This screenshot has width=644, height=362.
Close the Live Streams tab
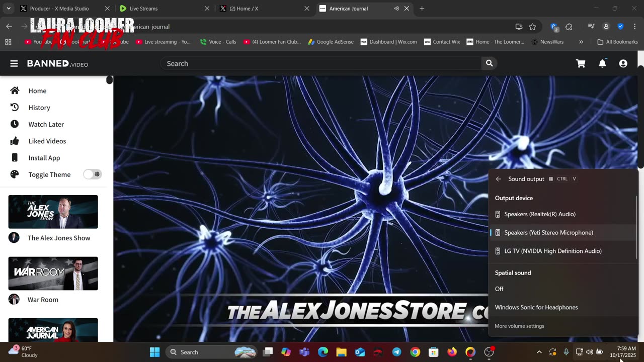coord(207,9)
